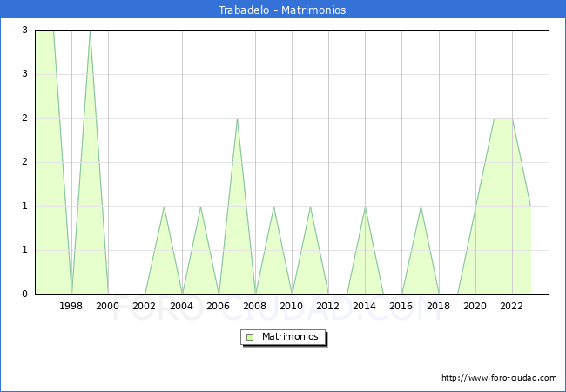This screenshot has height=392, width=566.
Task: Select the 2000 x-axis label
Action: click(x=108, y=306)
